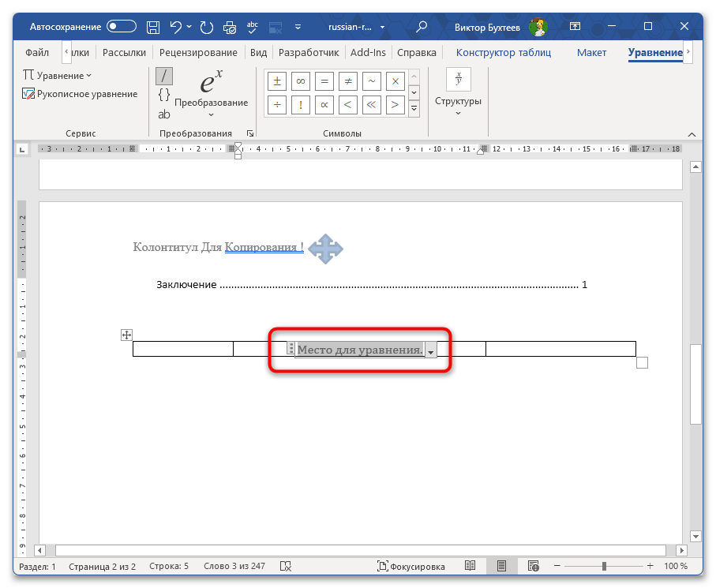Image resolution: width=716 pixels, height=588 pixels.
Task: Toggle the Автосохранение switch
Action: (122, 27)
